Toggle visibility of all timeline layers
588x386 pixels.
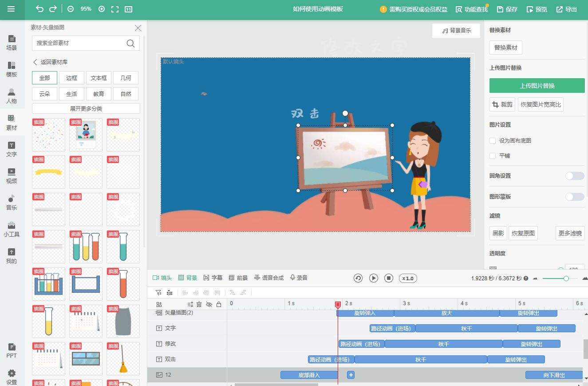209,304
